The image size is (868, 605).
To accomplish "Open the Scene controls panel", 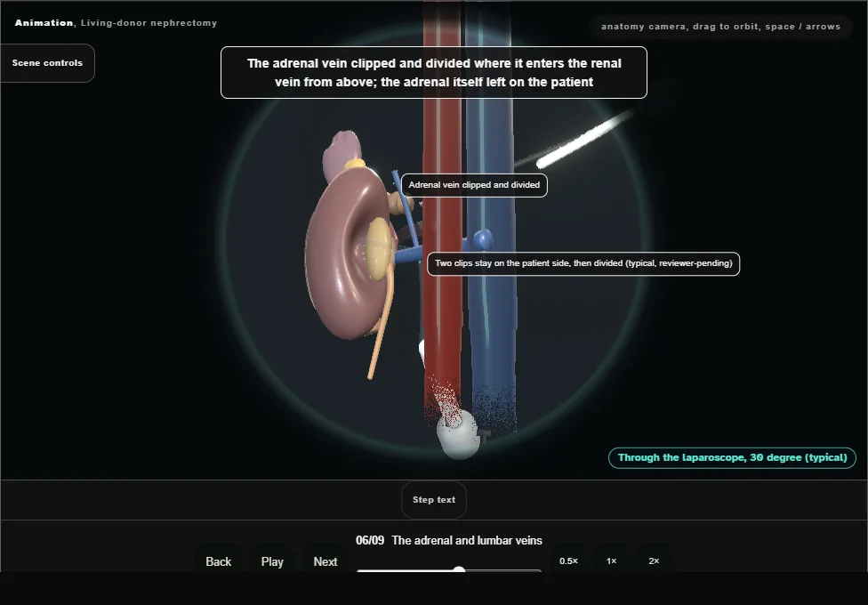I will (48, 63).
